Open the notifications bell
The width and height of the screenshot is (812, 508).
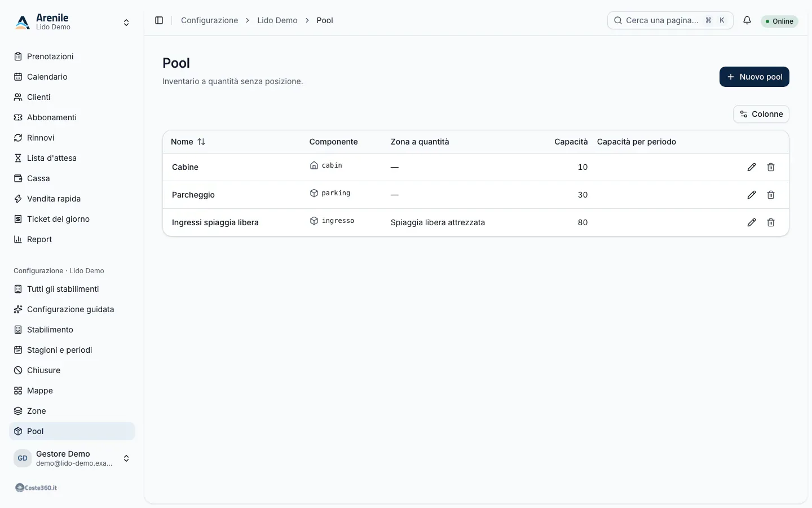747,20
